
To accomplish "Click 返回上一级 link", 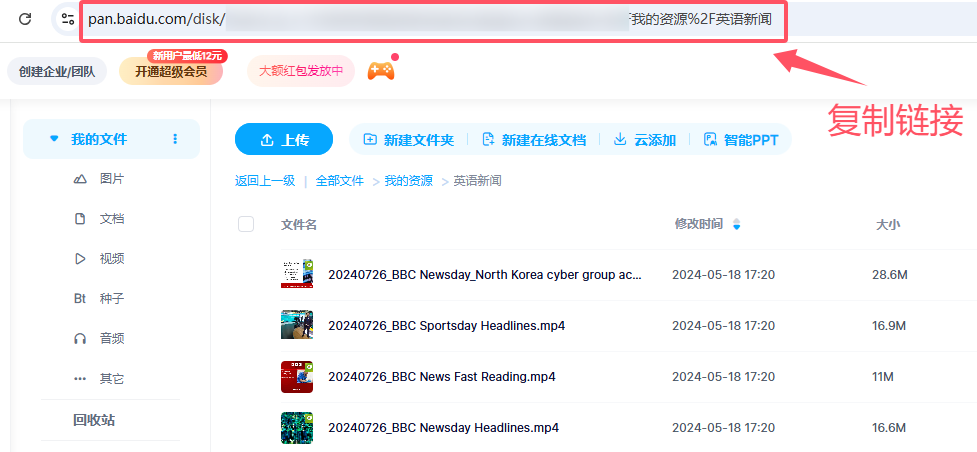I will point(265,181).
